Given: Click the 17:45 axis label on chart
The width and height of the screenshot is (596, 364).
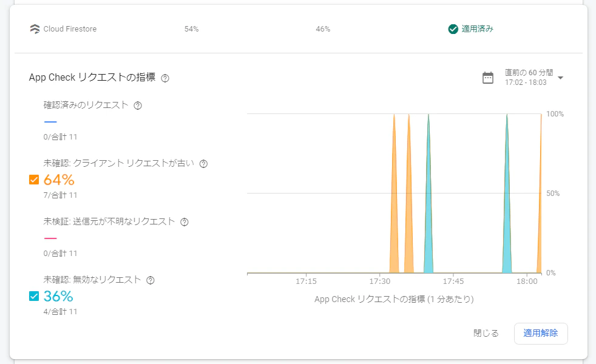Looking at the screenshot, I should tap(453, 281).
